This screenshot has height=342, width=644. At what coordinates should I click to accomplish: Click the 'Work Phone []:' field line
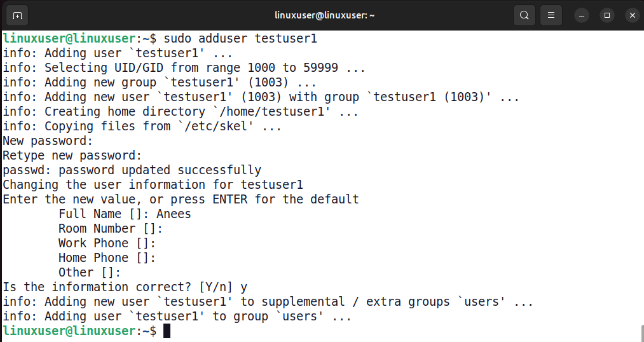[x=107, y=243]
